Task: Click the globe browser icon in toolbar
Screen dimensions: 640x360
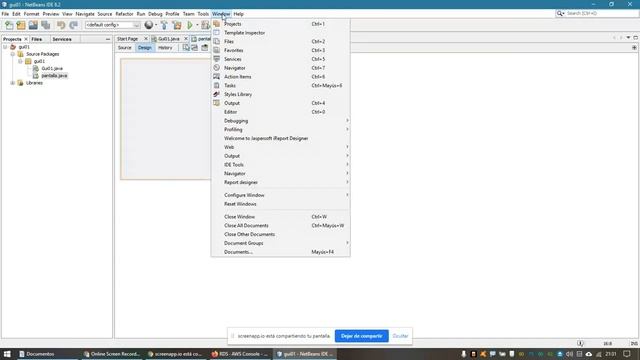Action: (149, 25)
